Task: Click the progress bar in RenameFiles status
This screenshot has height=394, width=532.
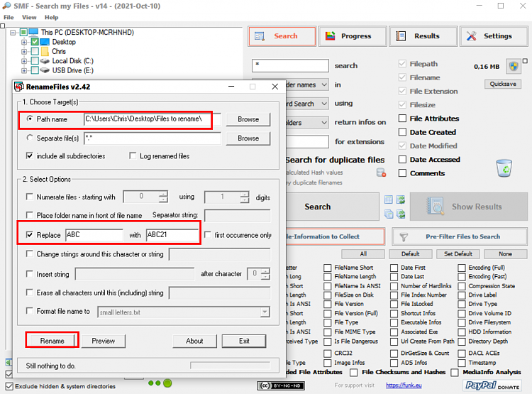Action: (x=231, y=366)
